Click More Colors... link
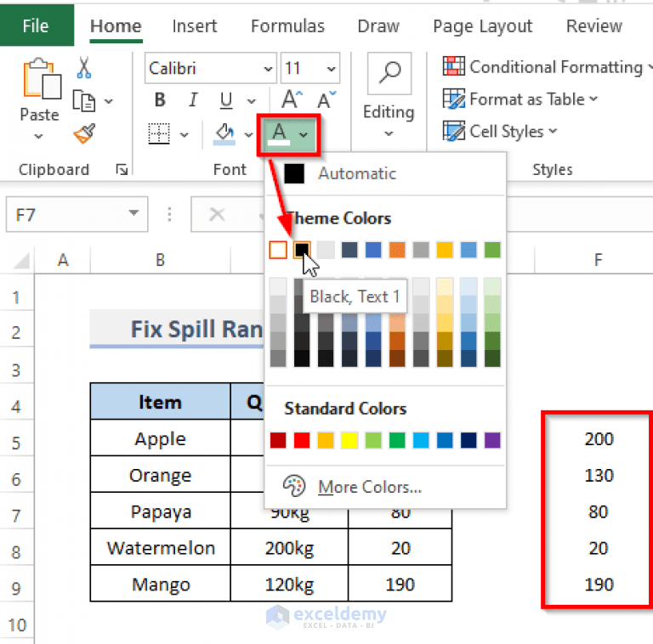Screen dimensions: 653x644 370,487
